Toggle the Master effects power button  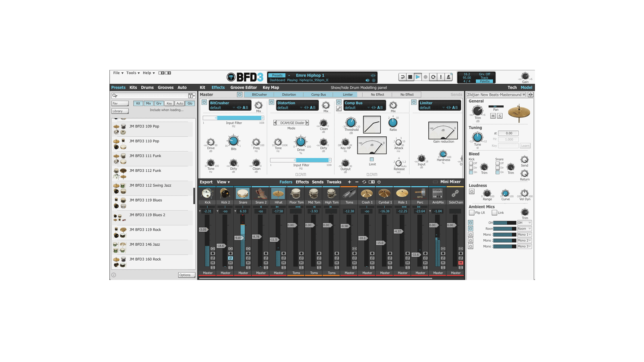tap(239, 95)
